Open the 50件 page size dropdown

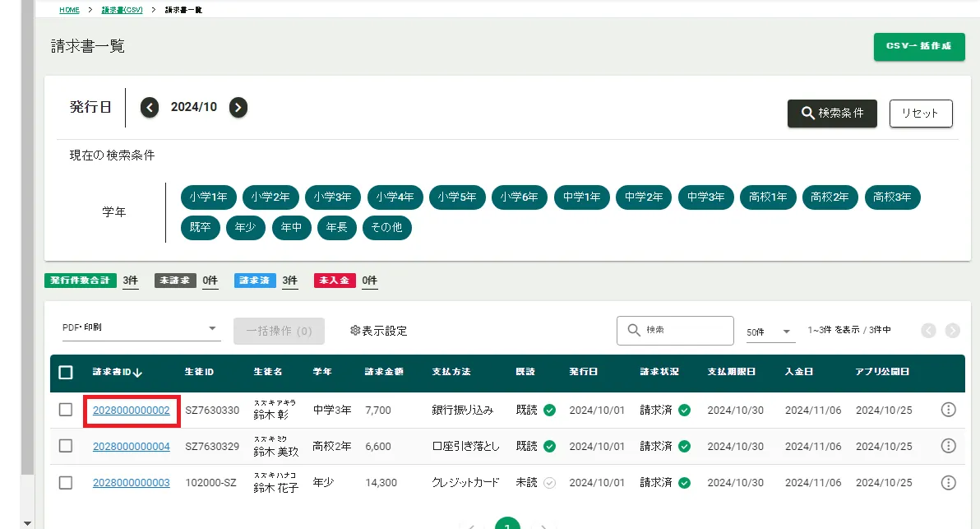770,332
